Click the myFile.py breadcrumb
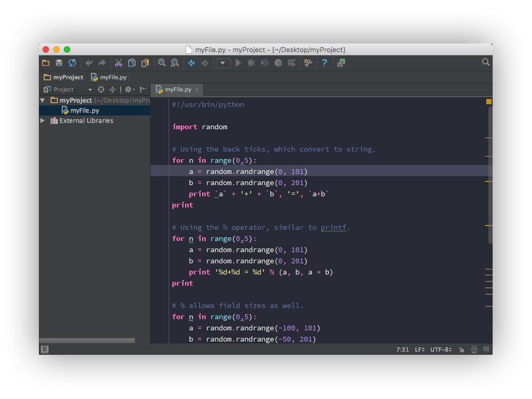Image resolution: width=532 pixels, height=399 pixels. (109, 77)
